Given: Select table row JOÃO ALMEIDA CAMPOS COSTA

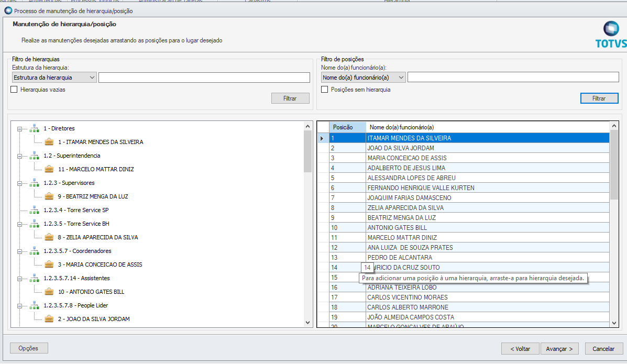Looking at the screenshot, I should 469,317.
